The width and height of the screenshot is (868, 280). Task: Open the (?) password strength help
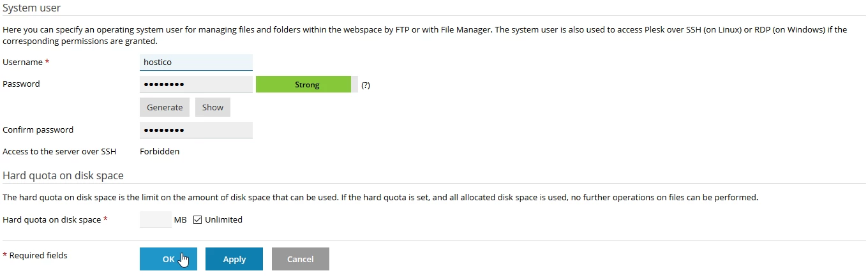[x=366, y=85]
